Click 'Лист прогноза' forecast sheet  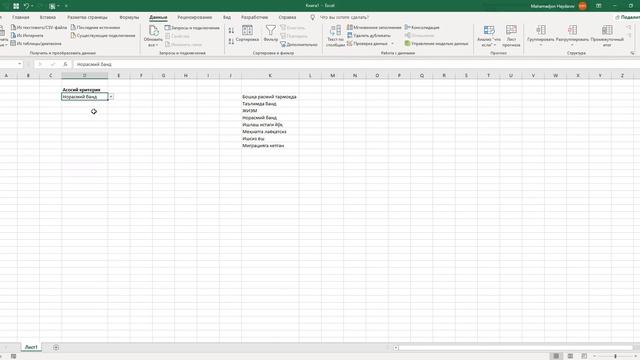pos(511,36)
